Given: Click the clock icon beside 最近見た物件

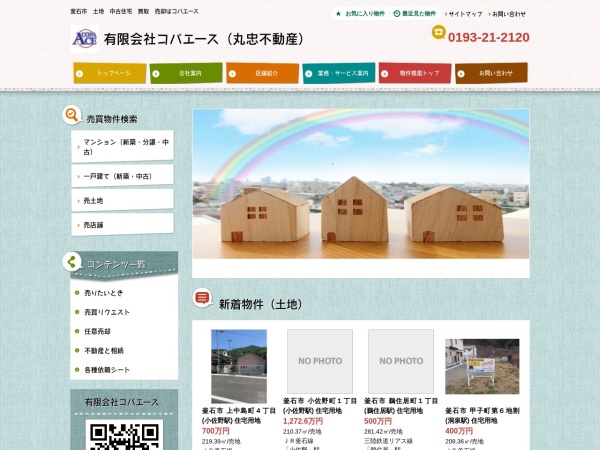Looking at the screenshot, I should (x=397, y=14).
